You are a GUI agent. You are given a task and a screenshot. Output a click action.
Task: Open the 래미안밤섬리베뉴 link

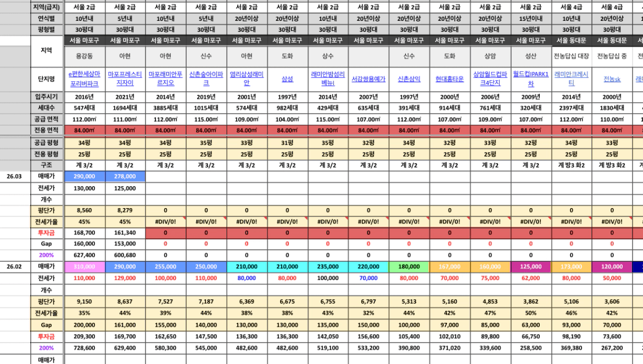tap(328, 79)
